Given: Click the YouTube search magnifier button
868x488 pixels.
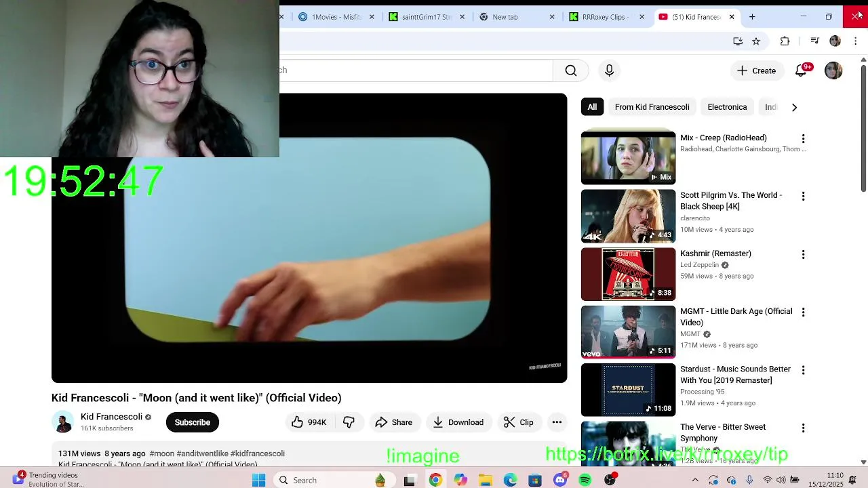Looking at the screenshot, I should tap(571, 70).
